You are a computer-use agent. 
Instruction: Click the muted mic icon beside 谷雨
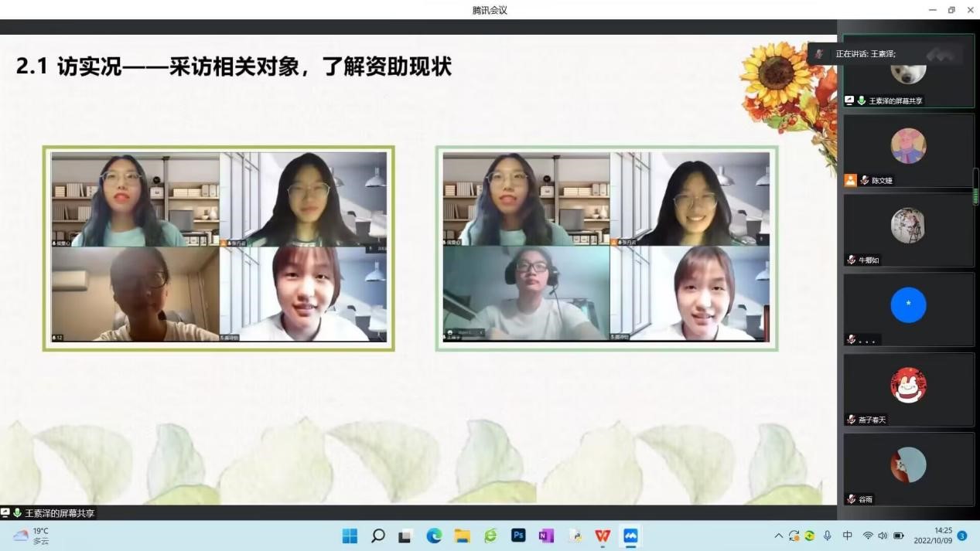(x=852, y=499)
